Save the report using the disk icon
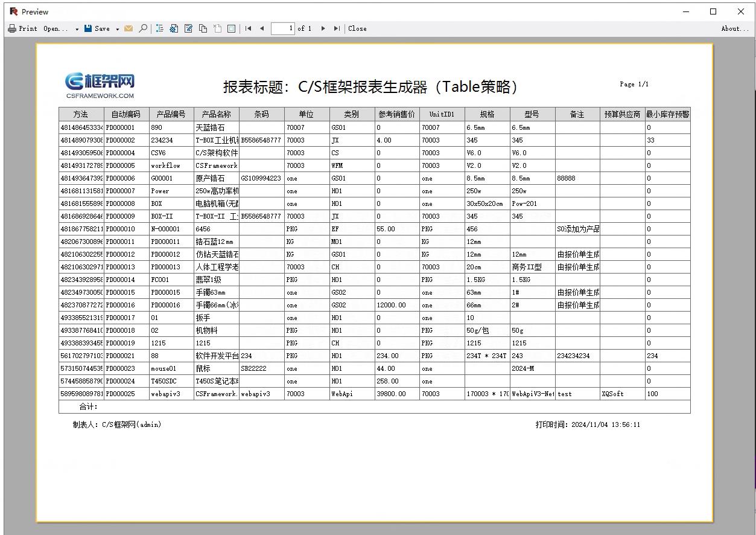 [x=89, y=28]
